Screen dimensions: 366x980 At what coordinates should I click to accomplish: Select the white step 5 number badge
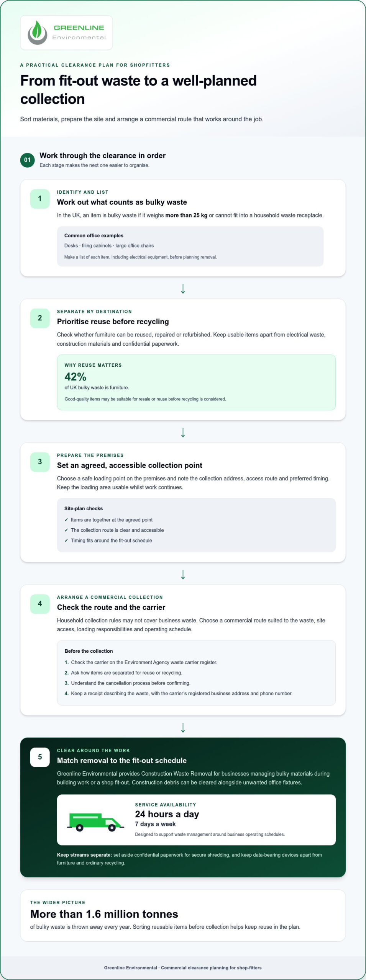[40, 757]
